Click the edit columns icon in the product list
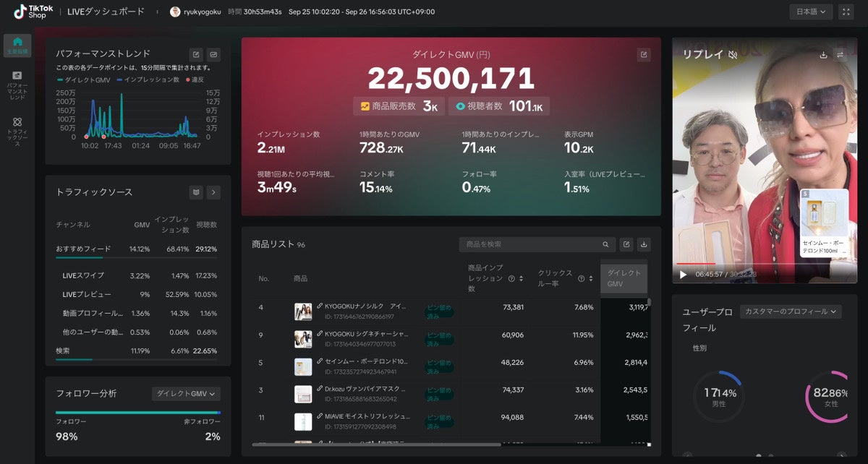This screenshot has height=464, width=868. (626, 244)
